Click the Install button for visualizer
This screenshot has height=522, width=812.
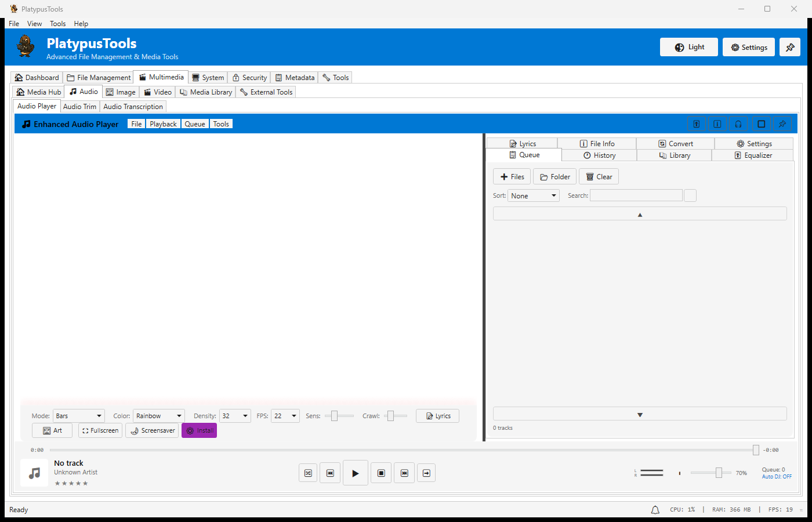coord(199,430)
